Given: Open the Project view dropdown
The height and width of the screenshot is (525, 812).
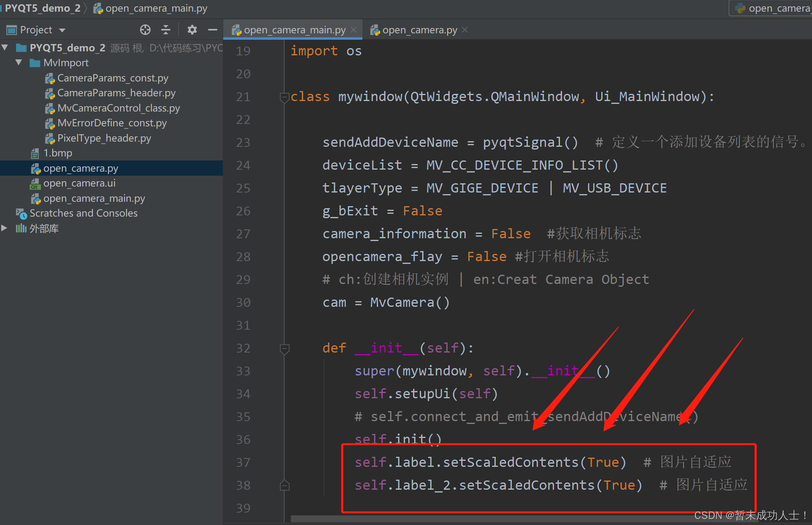Looking at the screenshot, I should 62,30.
